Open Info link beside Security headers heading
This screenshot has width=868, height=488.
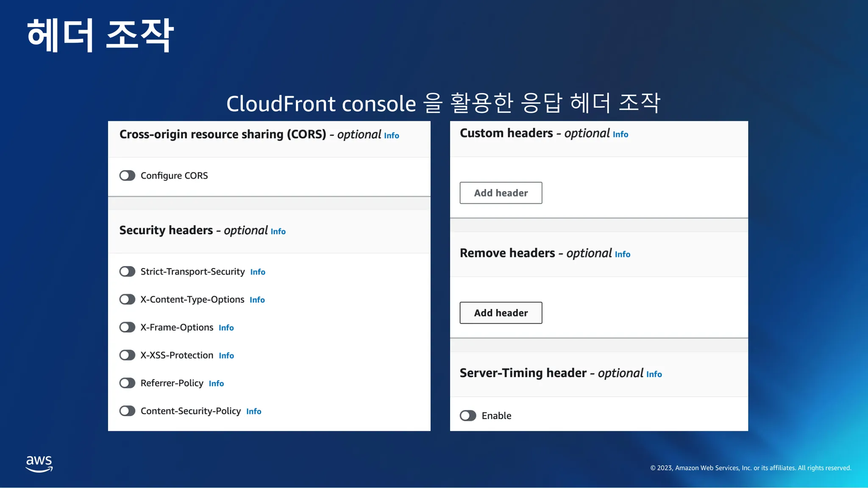pos(278,231)
